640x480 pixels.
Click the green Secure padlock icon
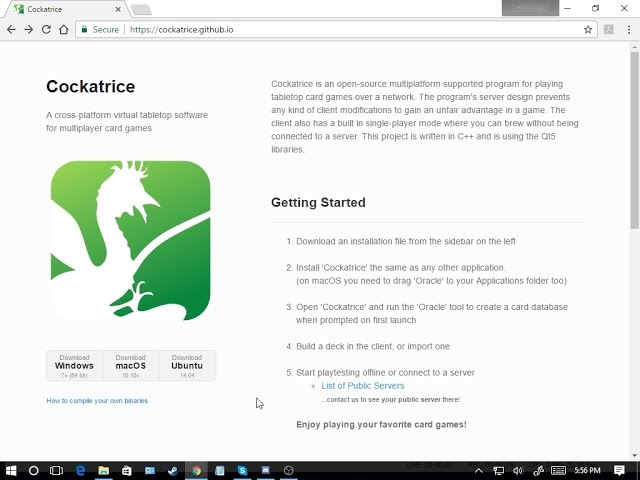84,29
